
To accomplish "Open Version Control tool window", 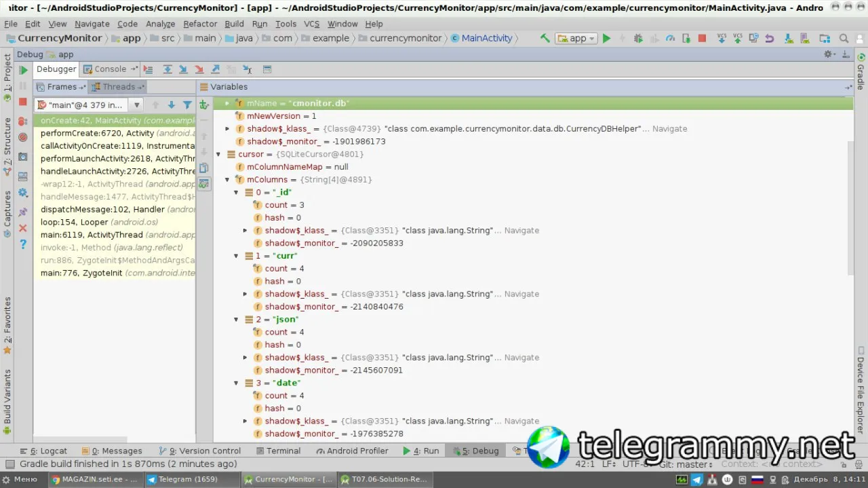I will 199,451.
